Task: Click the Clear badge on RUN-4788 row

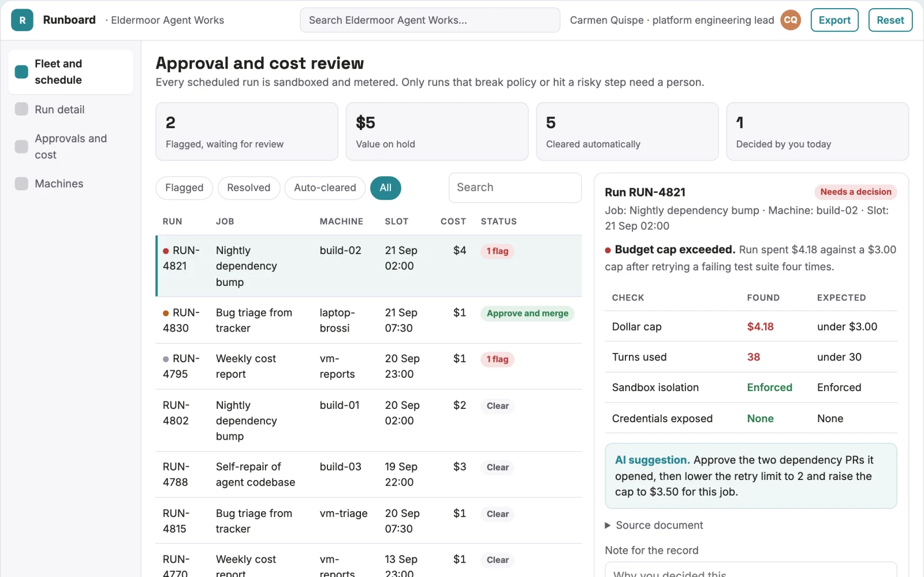Action: [497, 467]
